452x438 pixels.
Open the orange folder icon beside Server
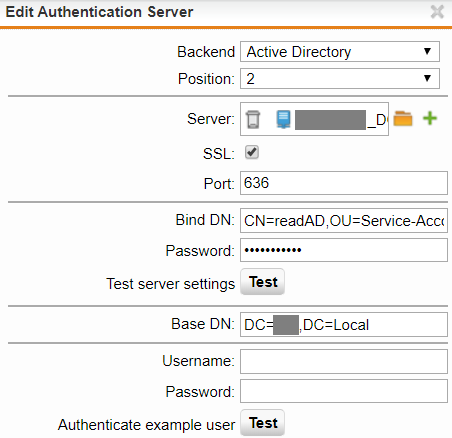coord(403,119)
